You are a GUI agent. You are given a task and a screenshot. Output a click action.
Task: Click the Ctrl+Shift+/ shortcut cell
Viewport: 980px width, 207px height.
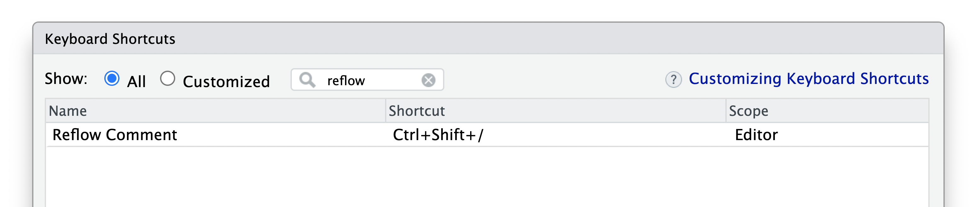(438, 135)
